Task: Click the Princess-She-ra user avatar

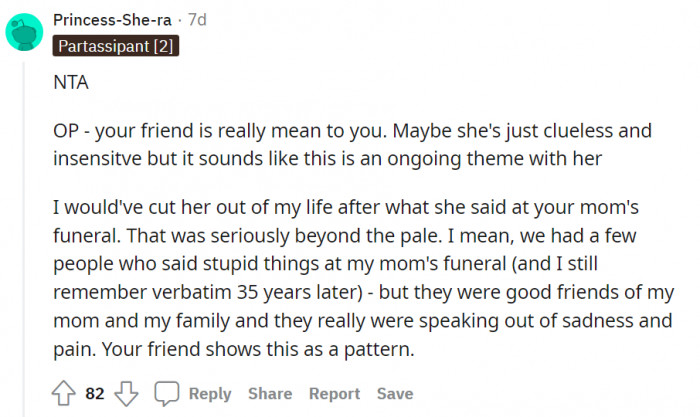Action: click(x=25, y=31)
